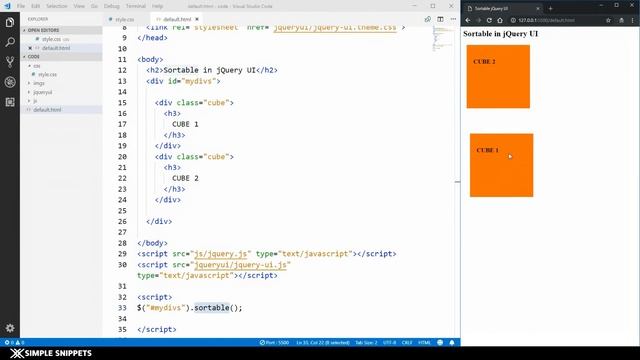Bookmark this page with the star icon

pyautogui.click(x=608, y=20)
